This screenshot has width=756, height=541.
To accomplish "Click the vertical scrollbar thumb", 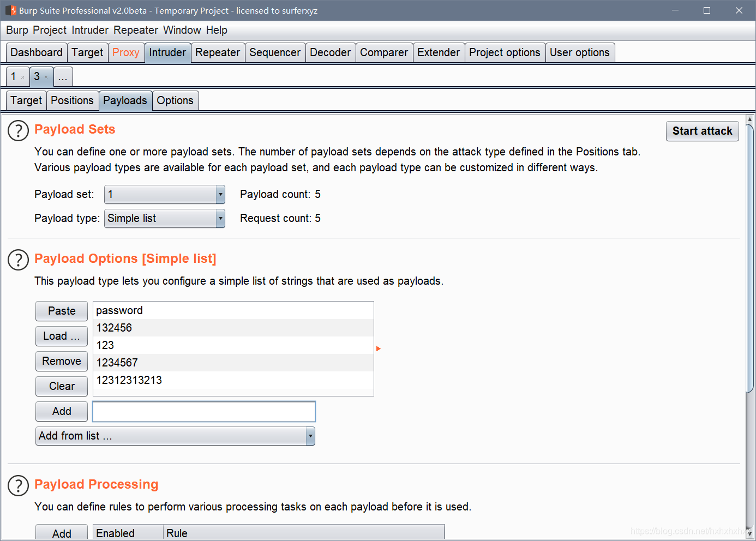I will (750, 258).
